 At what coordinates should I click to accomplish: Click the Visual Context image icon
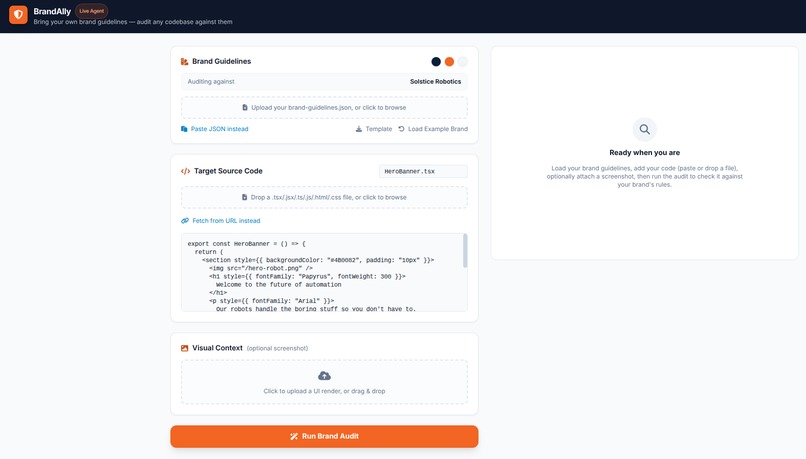point(185,348)
